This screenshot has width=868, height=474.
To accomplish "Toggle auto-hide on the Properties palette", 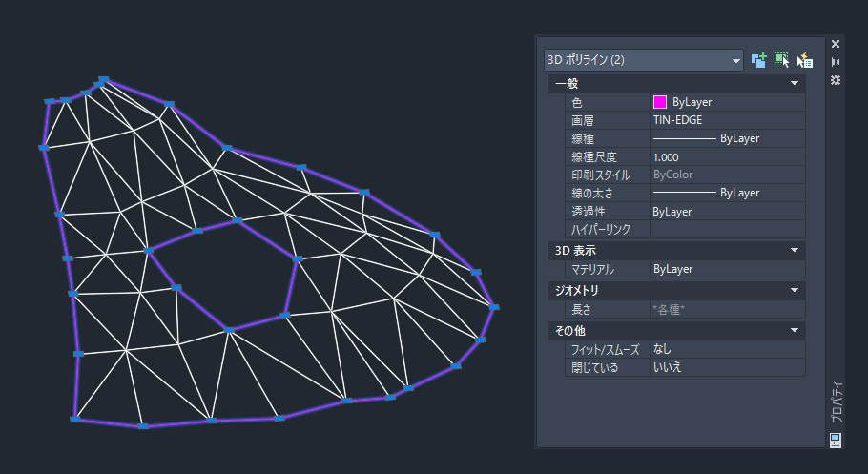I will [x=836, y=61].
